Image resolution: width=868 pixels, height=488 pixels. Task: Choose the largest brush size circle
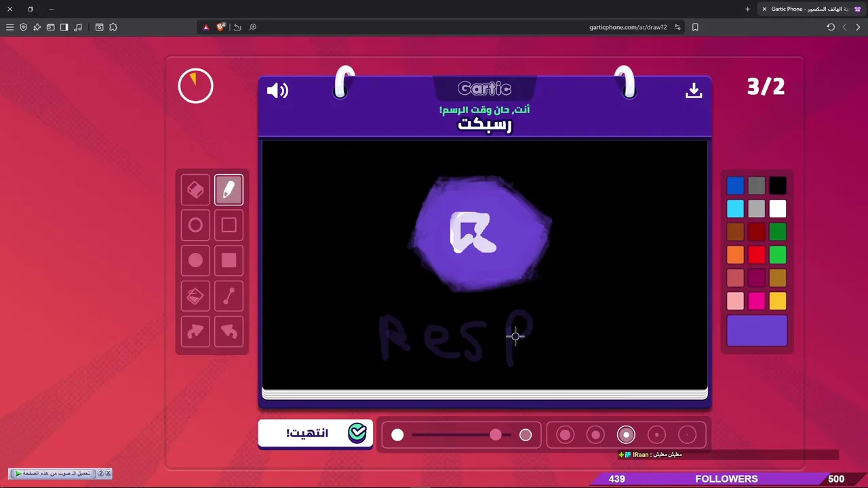click(565, 434)
